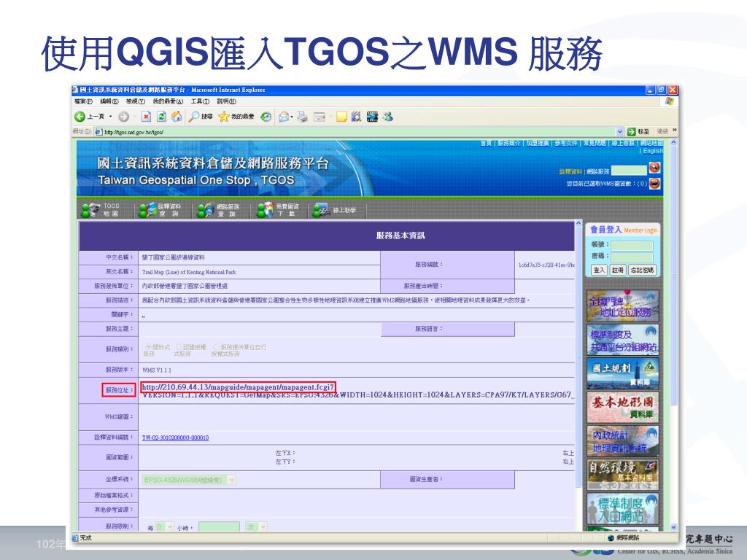
Task: Click the 註冊 register button
Action: (x=617, y=270)
